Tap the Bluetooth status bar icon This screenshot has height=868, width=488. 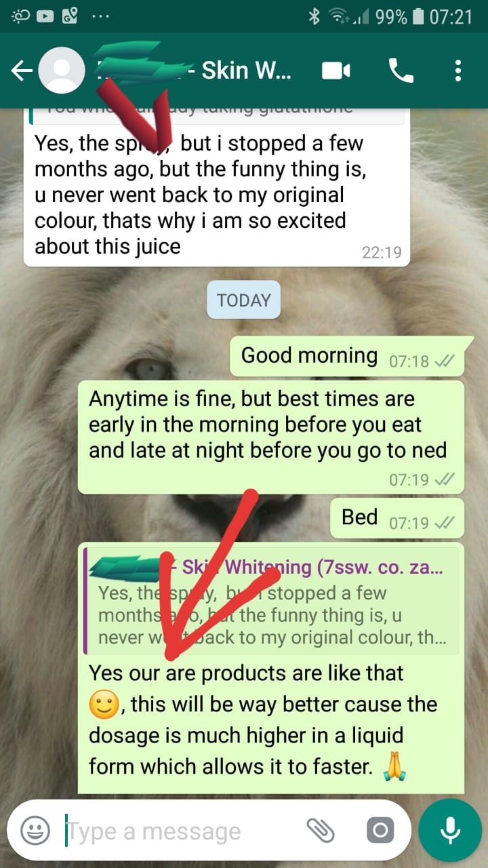click(x=314, y=17)
